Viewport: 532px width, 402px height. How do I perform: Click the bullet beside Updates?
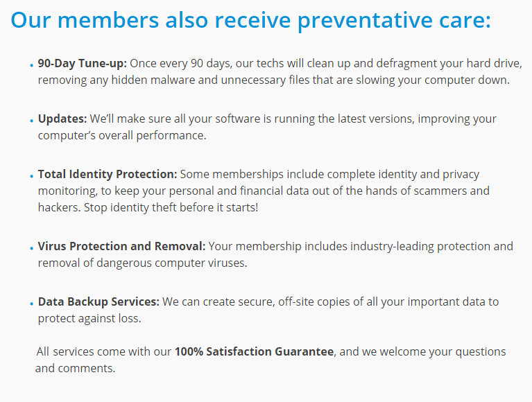pos(31,121)
